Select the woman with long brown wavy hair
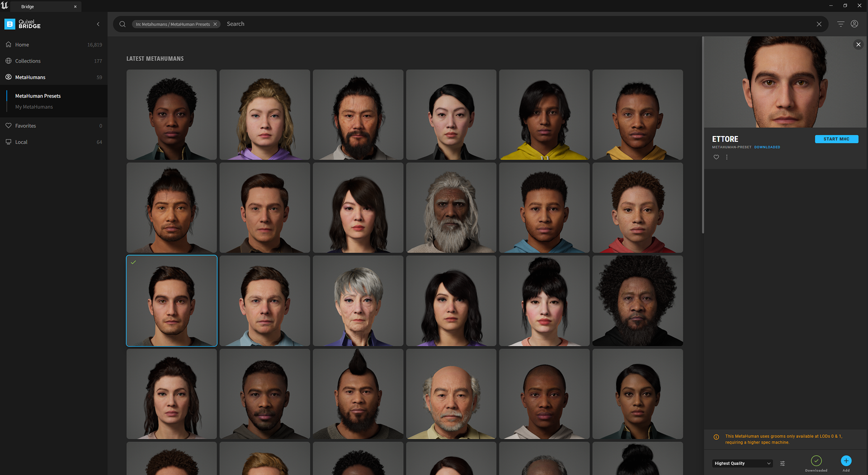Image resolution: width=868 pixels, height=475 pixels. [172, 394]
